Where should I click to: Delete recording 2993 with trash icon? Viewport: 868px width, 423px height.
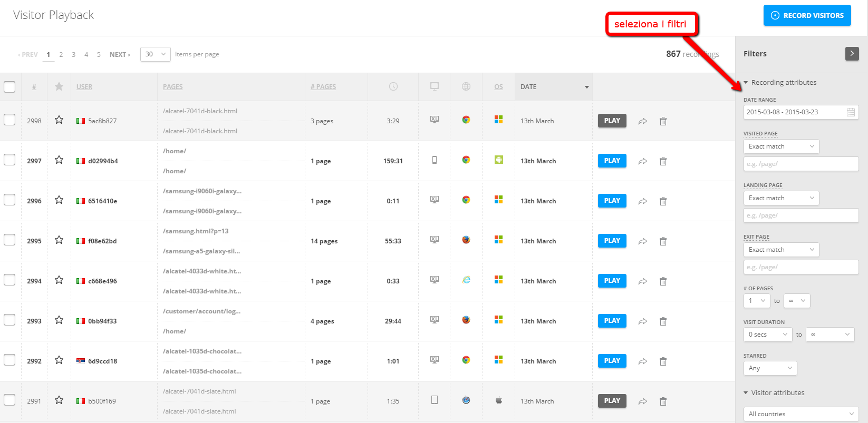coord(663,321)
